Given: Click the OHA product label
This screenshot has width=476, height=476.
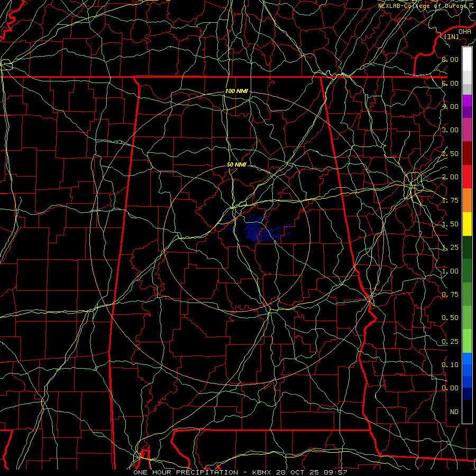Looking at the screenshot, I should click(x=465, y=32).
